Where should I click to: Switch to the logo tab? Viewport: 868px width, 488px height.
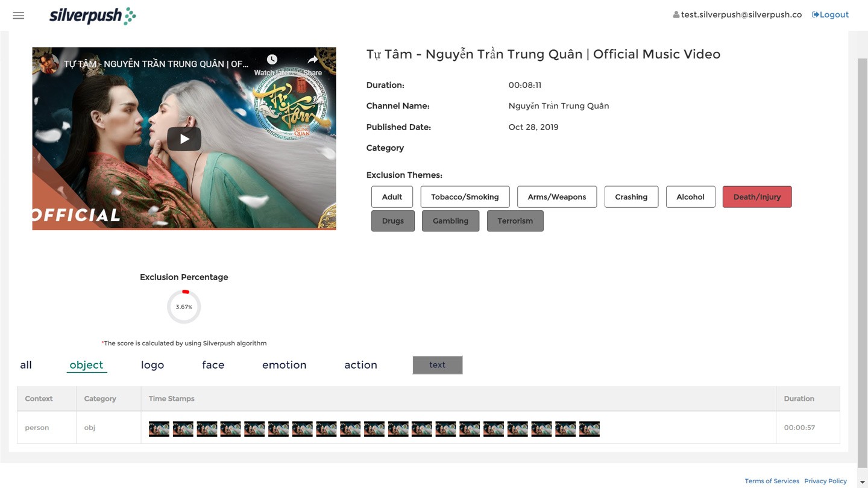pyautogui.click(x=153, y=365)
